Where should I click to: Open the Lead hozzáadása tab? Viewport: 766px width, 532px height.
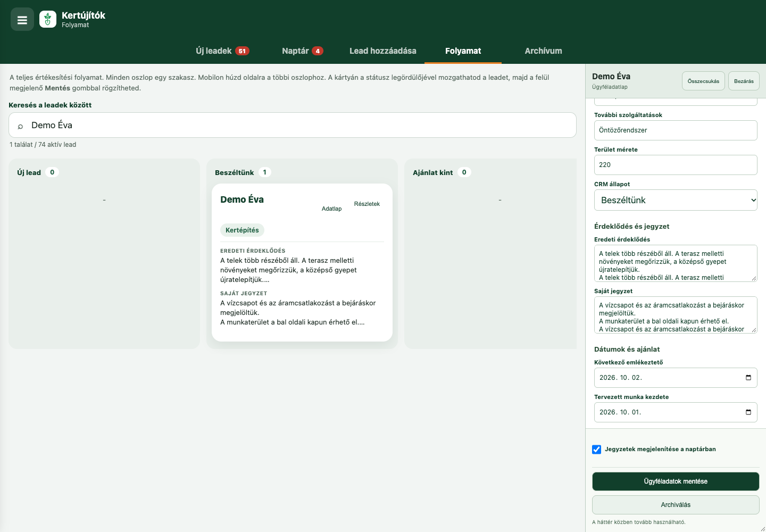(x=383, y=51)
